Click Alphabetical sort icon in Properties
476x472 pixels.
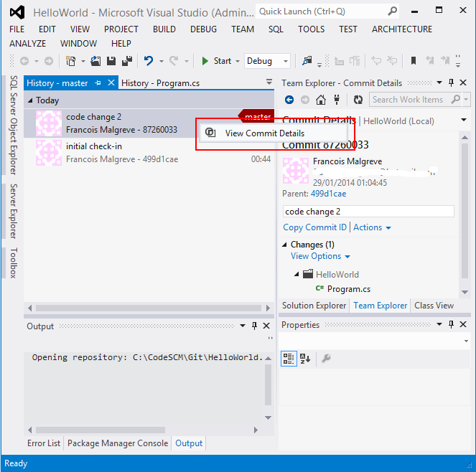pos(305,359)
